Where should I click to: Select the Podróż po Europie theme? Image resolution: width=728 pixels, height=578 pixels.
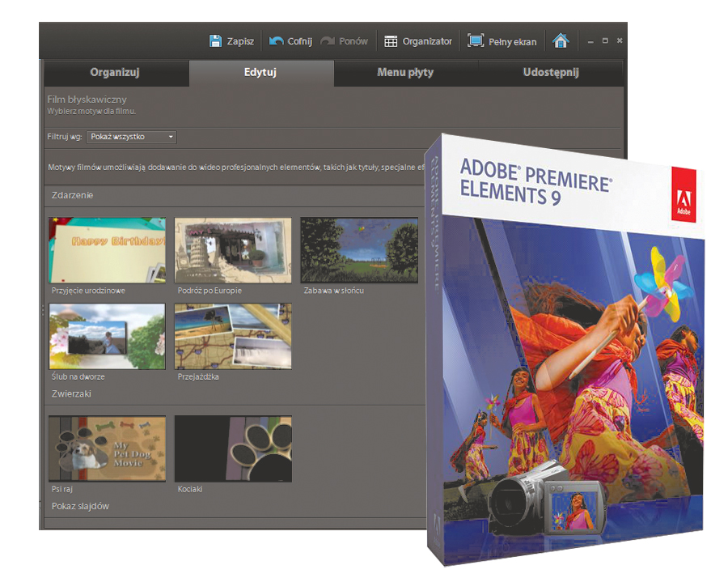click(x=233, y=249)
